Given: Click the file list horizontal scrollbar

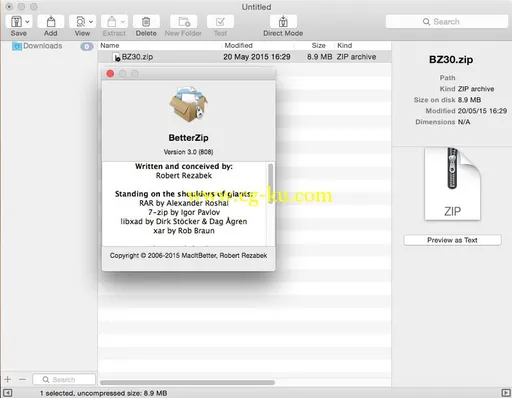Looking at the screenshot, I should (x=187, y=382).
